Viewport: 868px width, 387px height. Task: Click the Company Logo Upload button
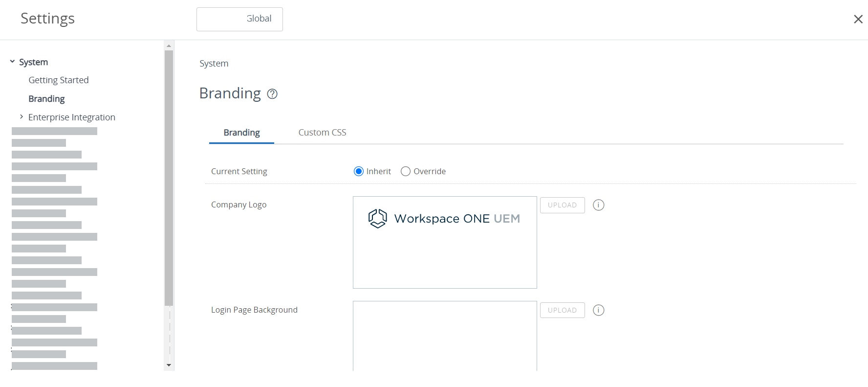(x=562, y=205)
